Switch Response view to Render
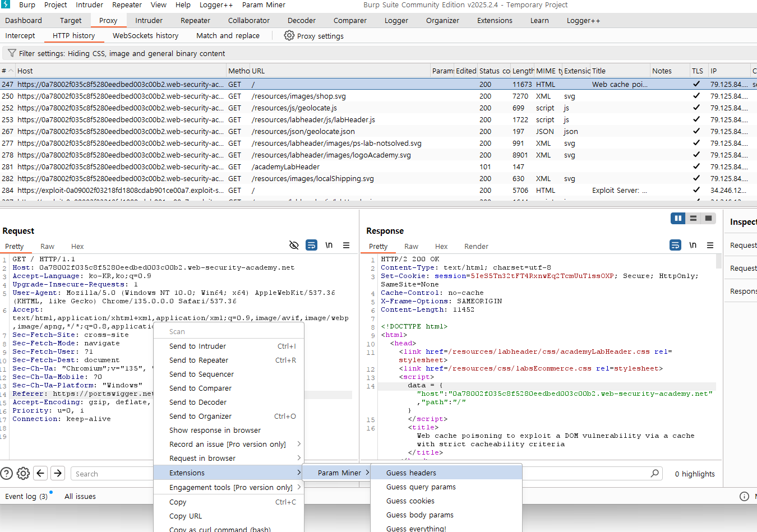The image size is (757, 532). [x=476, y=246]
